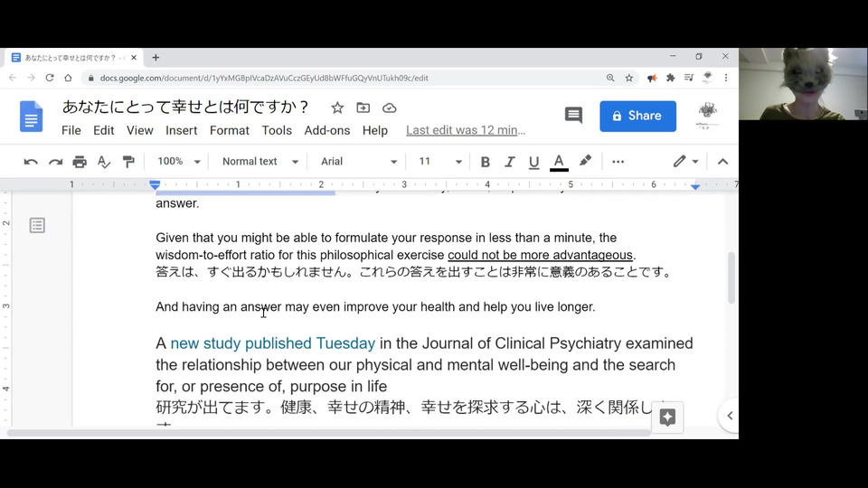Run spelling and grammar check
The image size is (868, 488).
[x=103, y=162]
